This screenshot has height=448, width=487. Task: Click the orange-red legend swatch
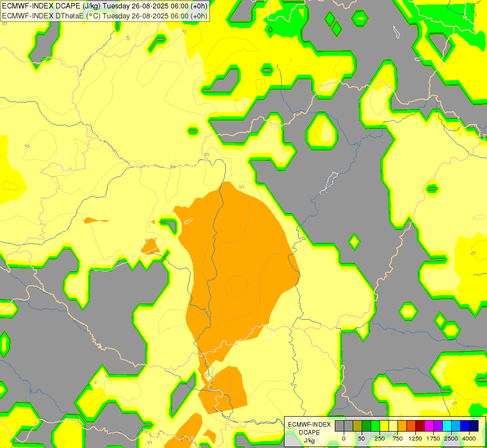point(411,426)
